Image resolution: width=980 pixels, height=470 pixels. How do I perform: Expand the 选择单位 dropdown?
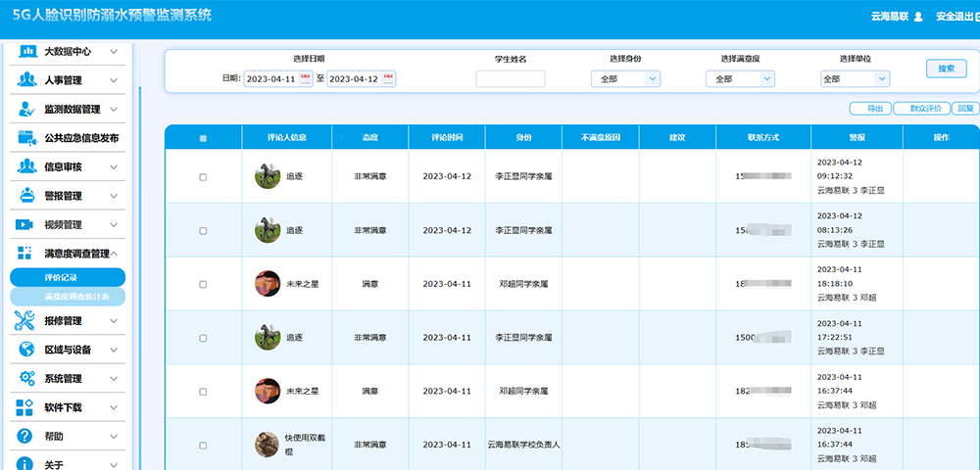[x=855, y=79]
